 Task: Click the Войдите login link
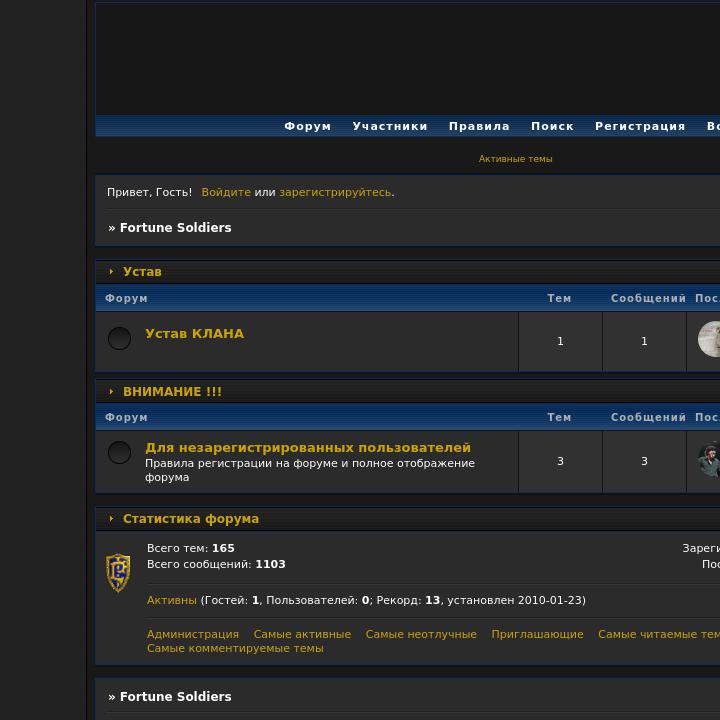226,192
